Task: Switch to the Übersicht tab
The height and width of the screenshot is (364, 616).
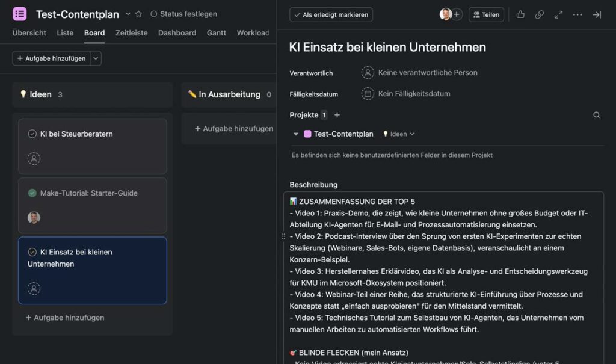Action: click(29, 33)
